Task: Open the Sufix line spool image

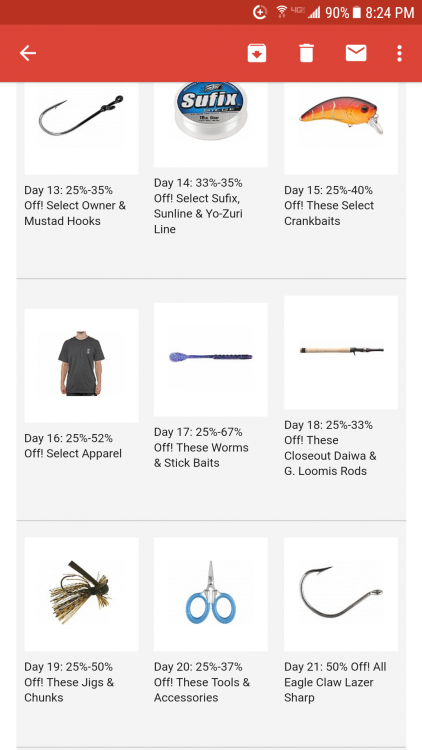Action: 211,124
